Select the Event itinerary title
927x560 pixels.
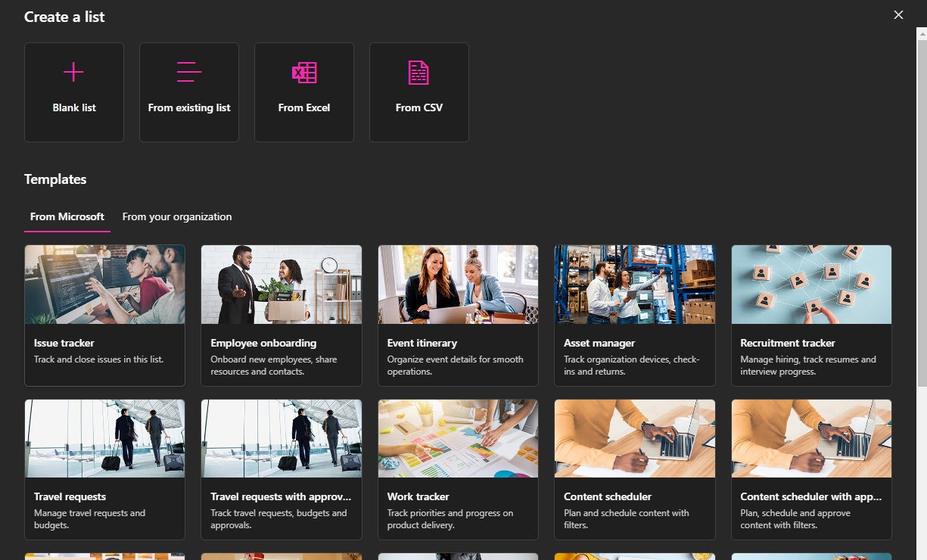coord(422,343)
